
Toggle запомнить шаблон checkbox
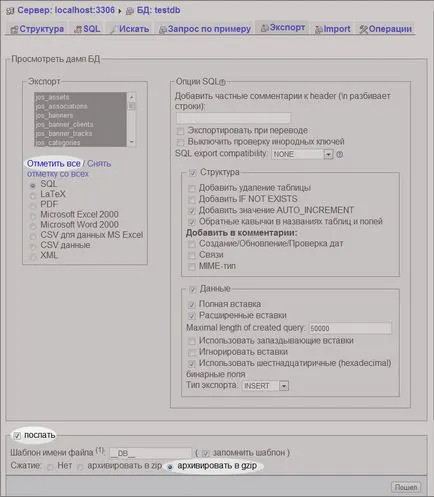[x=206, y=453]
